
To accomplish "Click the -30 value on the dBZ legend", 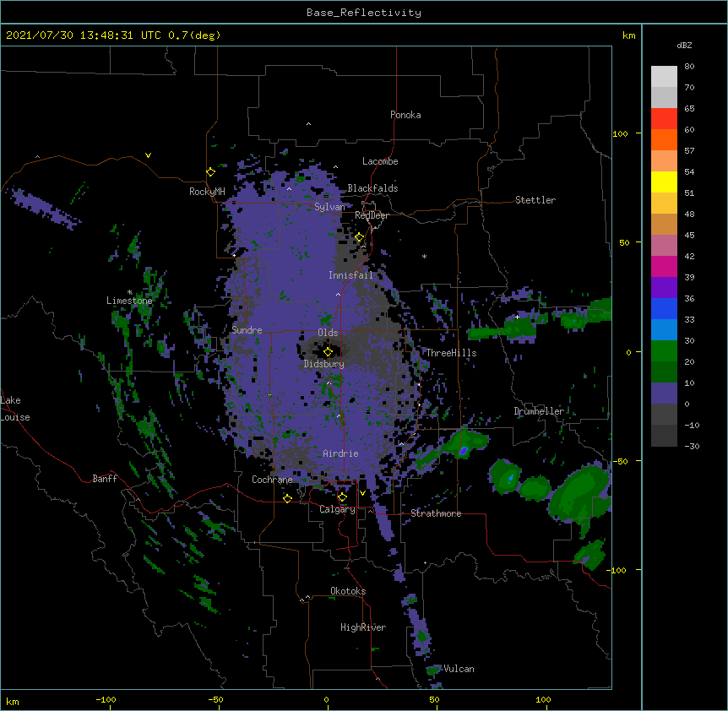I will click(x=692, y=447).
